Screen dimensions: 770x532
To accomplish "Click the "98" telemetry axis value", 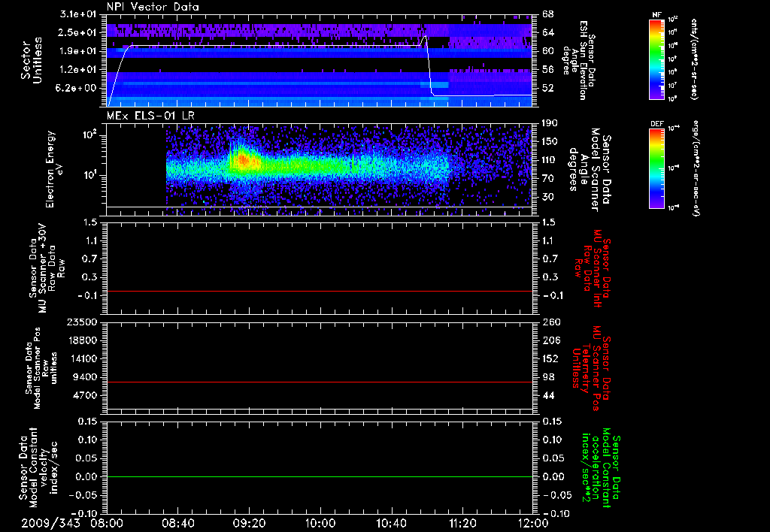I will coord(548,377).
